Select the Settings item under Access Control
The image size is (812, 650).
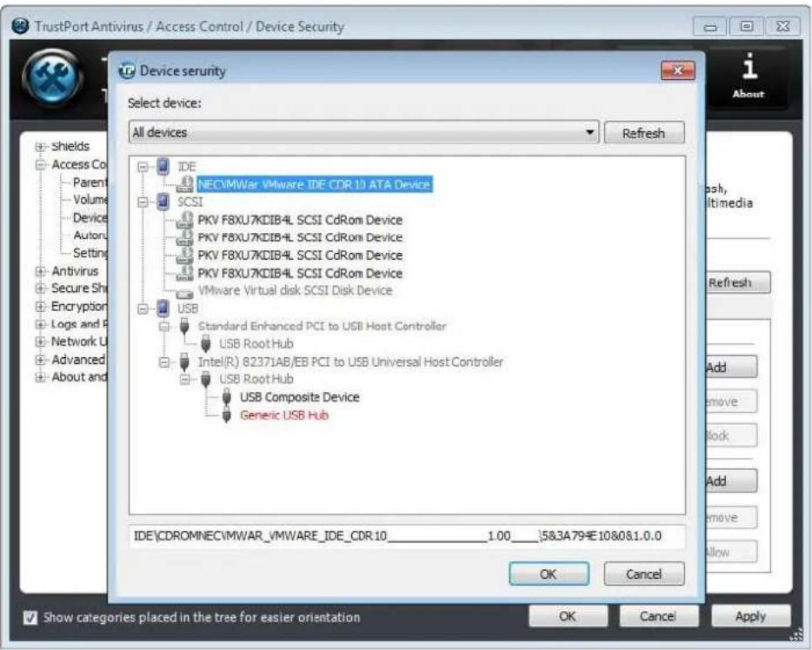pos(90,253)
